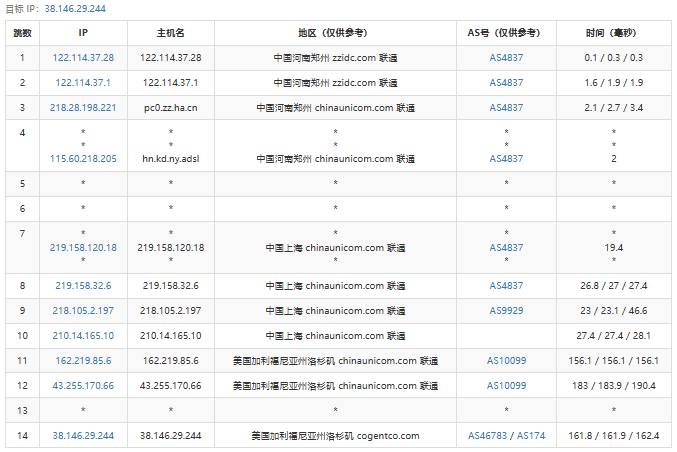
Task: Select IP link 115.60.218.205 in hop 4
Action: [x=83, y=159]
